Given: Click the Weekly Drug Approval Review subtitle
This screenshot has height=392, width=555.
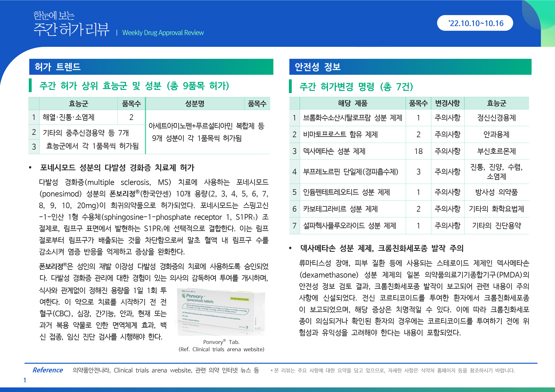Looking at the screenshot, I should pyautogui.click(x=163, y=33).
